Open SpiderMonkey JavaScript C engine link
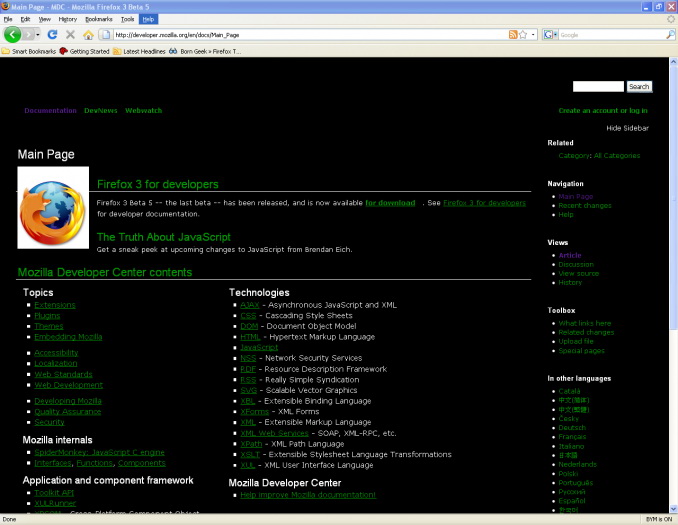Image resolution: width=678 pixels, height=525 pixels. [99, 452]
